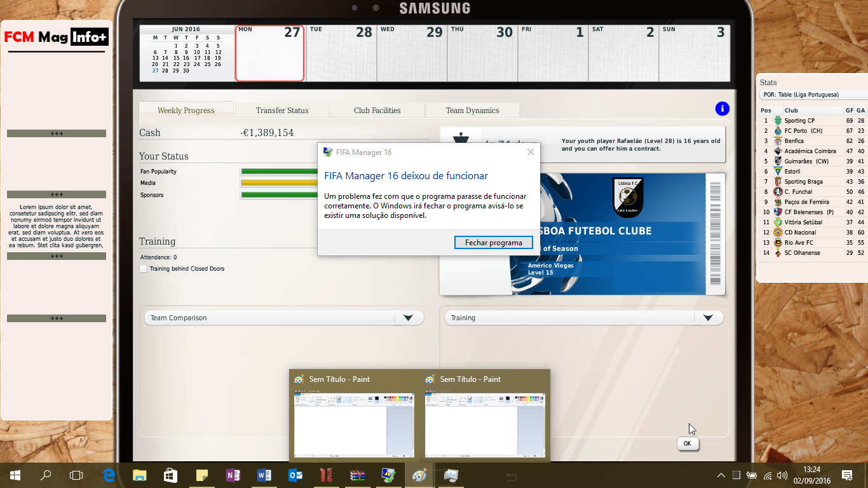868x488 pixels.
Task: Click the blue info icon
Action: pos(722,109)
